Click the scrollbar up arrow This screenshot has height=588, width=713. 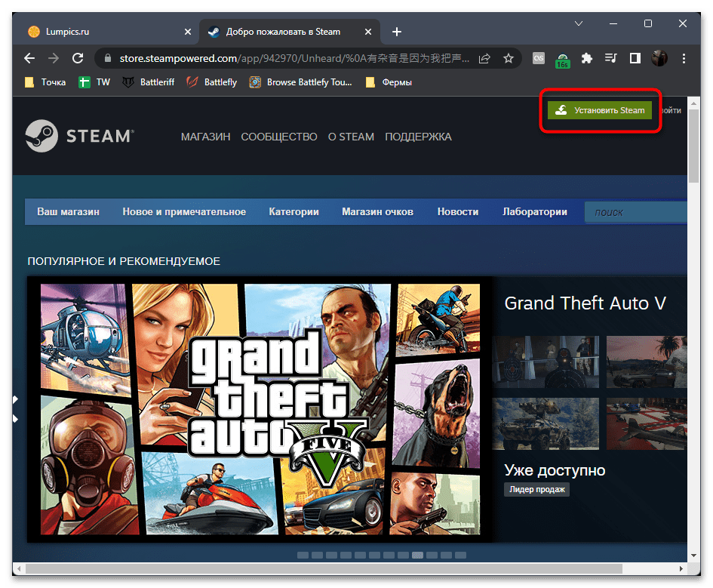coord(693,103)
